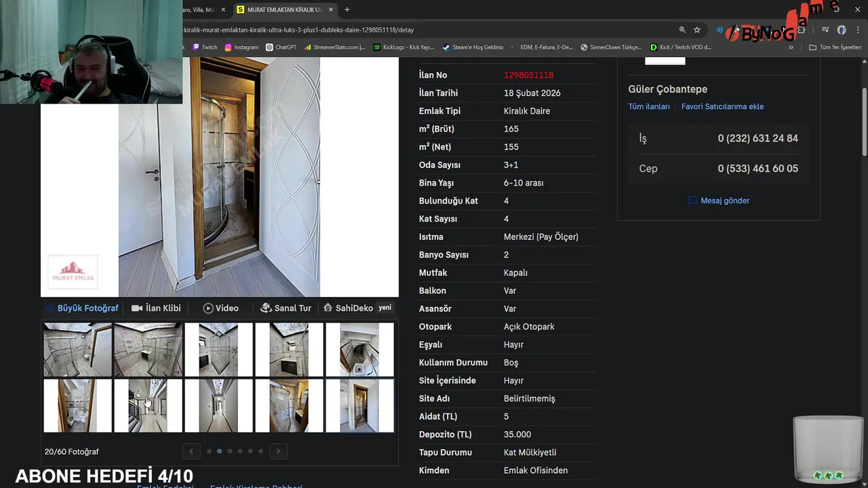Viewport: 868px width, 488px height.
Task: Click the deposit value 35.000
Action: tap(517, 434)
